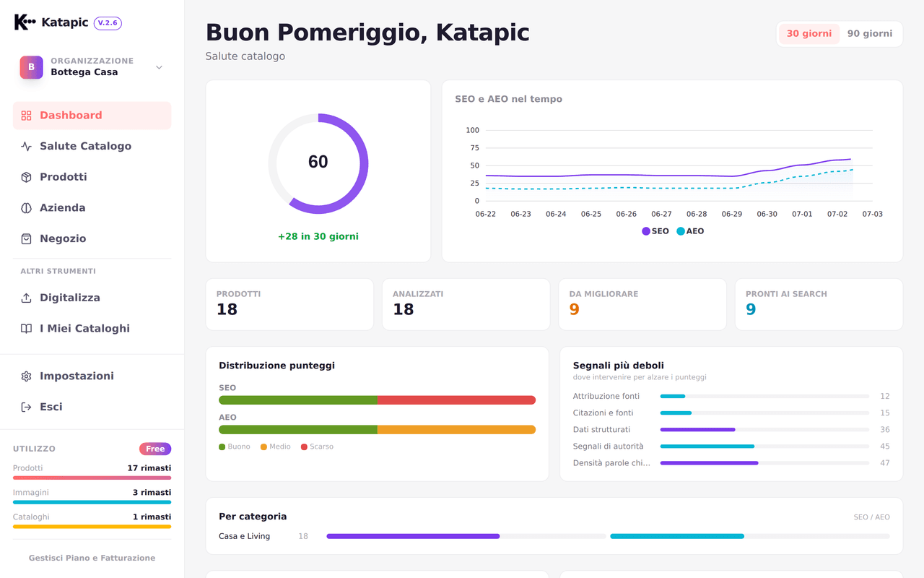Open Salute Catalogo menu item
The width and height of the screenshot is (924, 578).
(92, 147)
